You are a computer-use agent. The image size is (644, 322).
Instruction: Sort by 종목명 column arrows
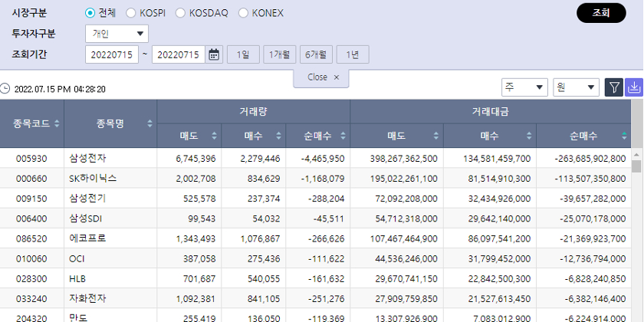150,123
